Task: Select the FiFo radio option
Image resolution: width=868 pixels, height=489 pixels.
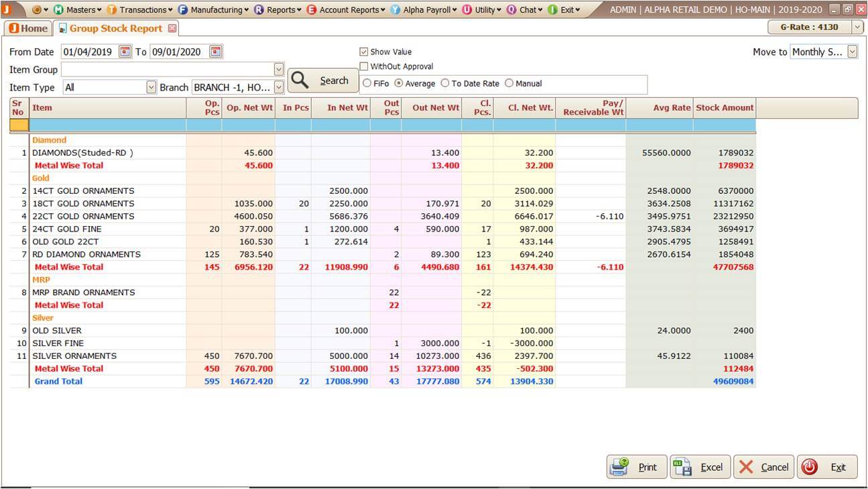Action: [367, 83]
